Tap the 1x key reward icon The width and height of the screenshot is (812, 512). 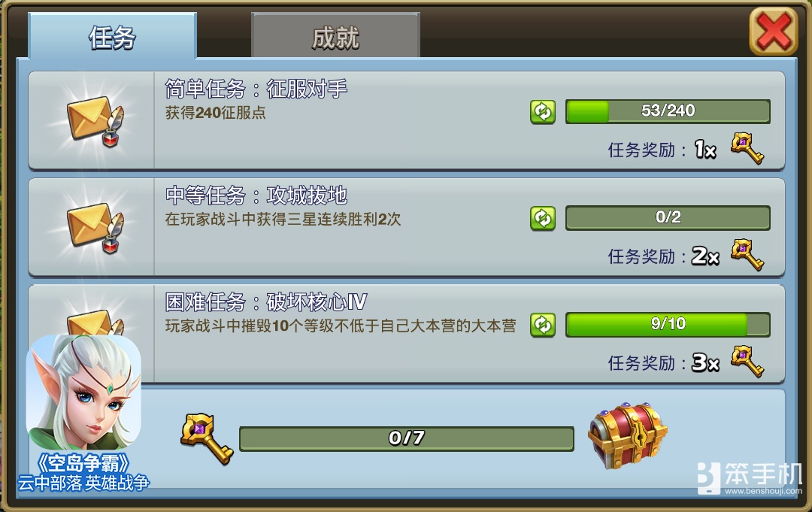[747, 148]
